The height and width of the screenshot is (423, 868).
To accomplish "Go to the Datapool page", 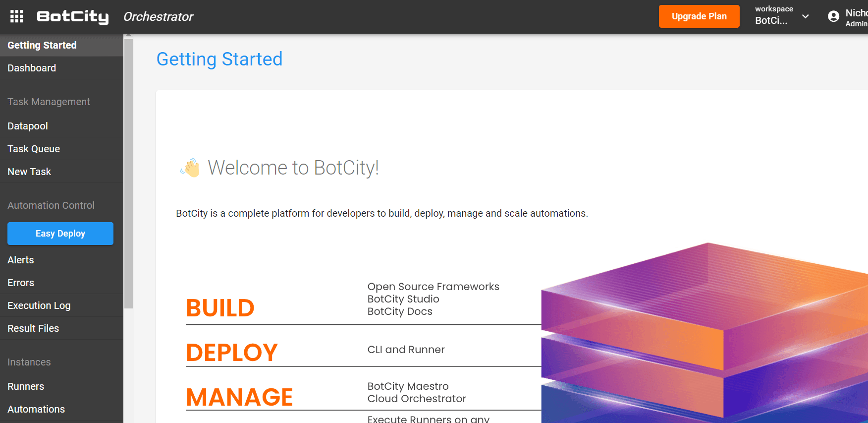I will 61,126.
